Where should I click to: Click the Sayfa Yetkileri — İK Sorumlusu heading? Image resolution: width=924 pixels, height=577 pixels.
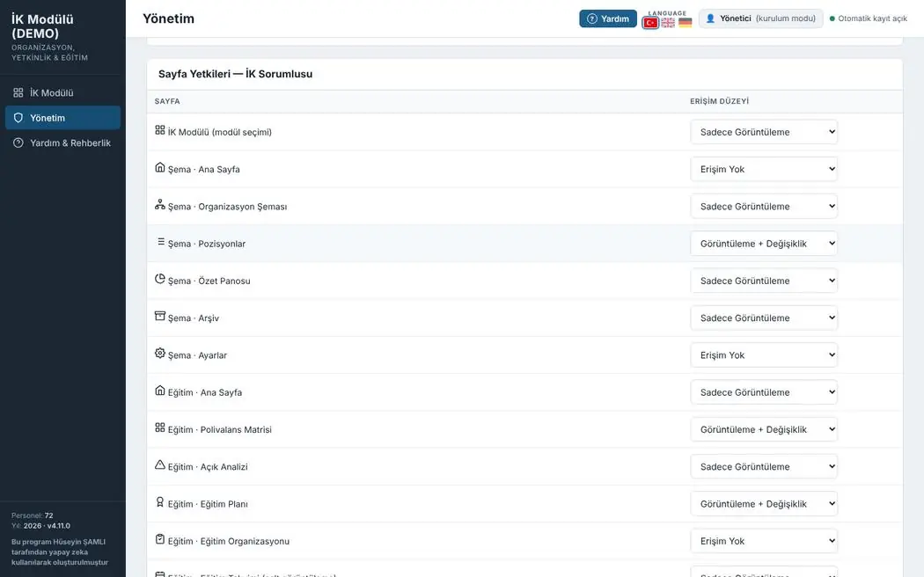coord(235,74)
